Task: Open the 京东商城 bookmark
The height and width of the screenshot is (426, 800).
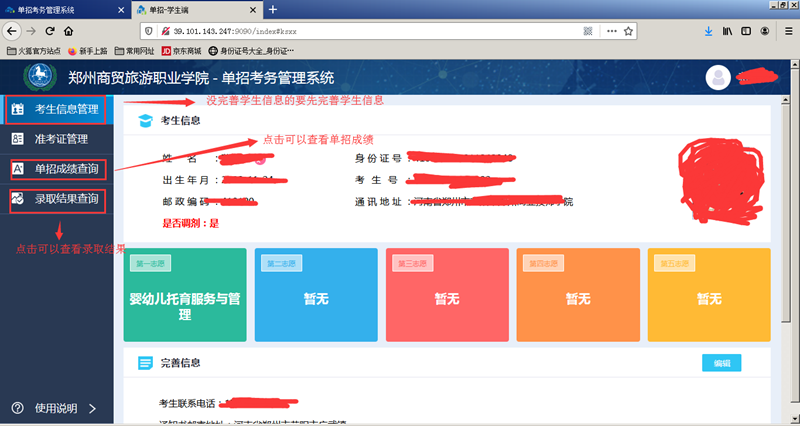Action: click(180, 50)
